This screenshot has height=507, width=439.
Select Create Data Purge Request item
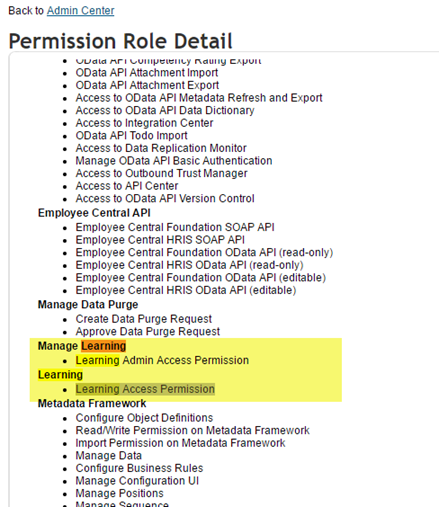coord(144,319)
